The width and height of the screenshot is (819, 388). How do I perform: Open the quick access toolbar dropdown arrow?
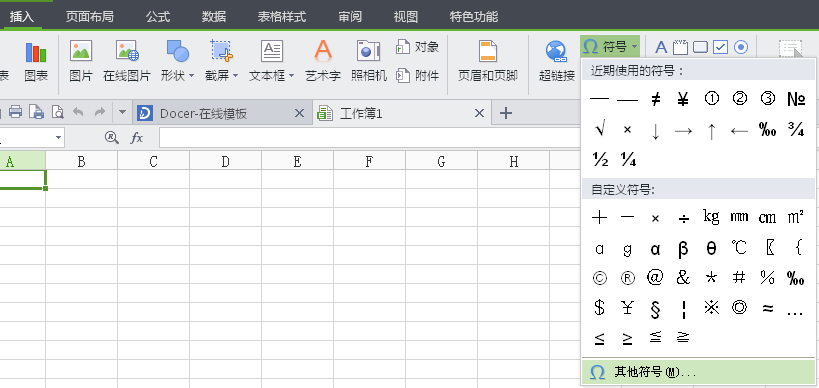point(122,112)
